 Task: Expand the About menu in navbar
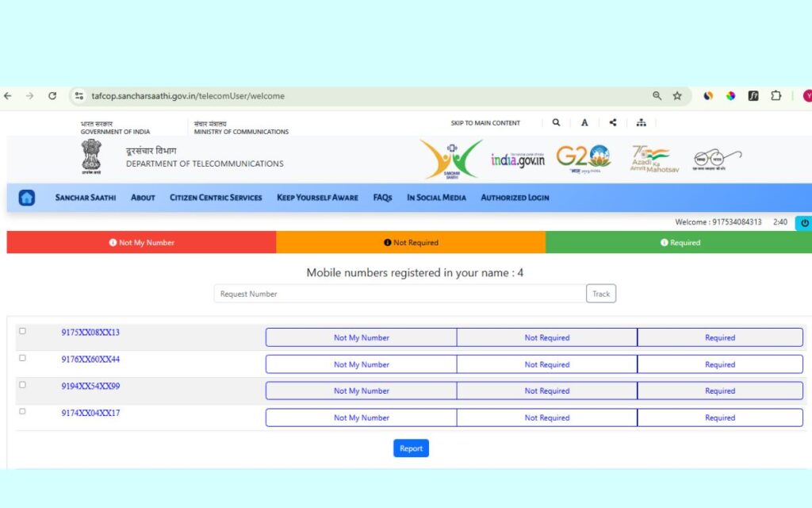(x=143, y=198)
